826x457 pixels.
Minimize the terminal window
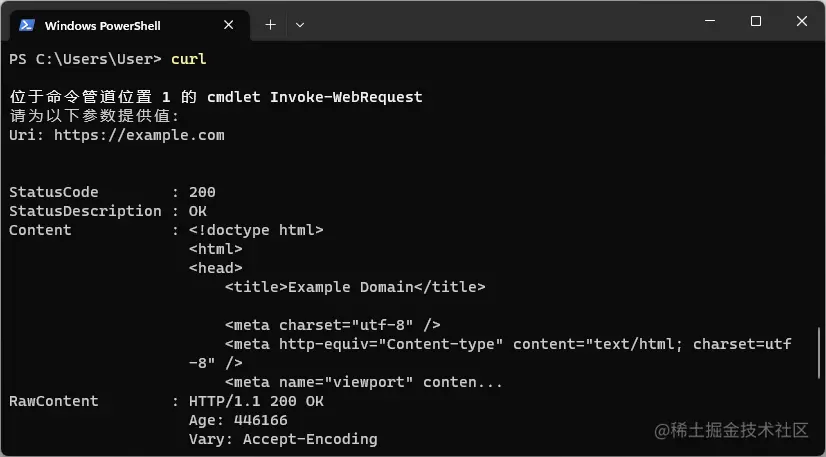click(x=708, y=22)
